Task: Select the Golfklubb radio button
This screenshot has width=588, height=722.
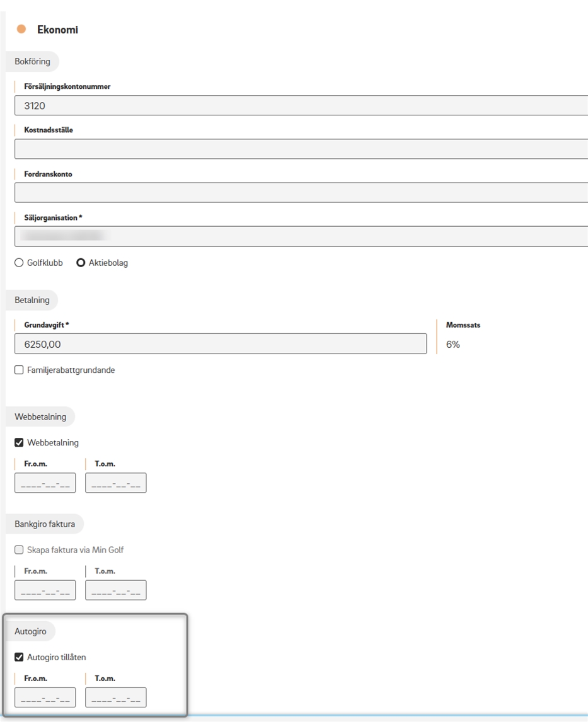Action: pyautogui.click(x=19, y=263)
